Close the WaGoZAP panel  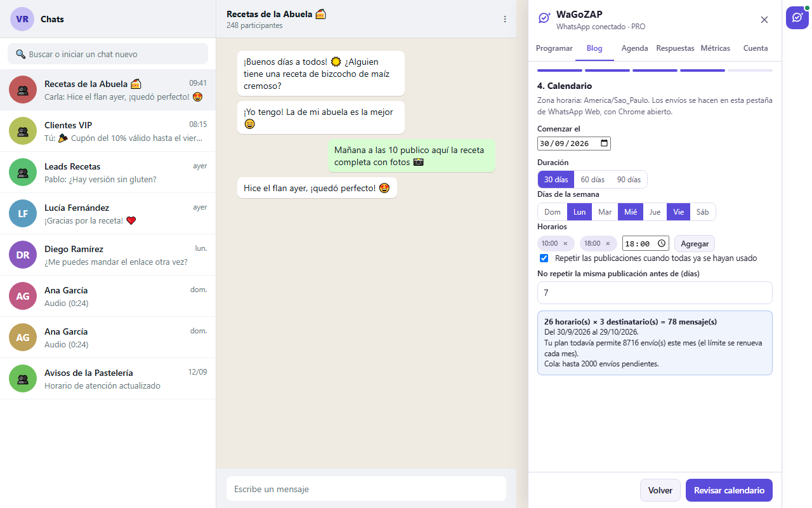point(764,20)
